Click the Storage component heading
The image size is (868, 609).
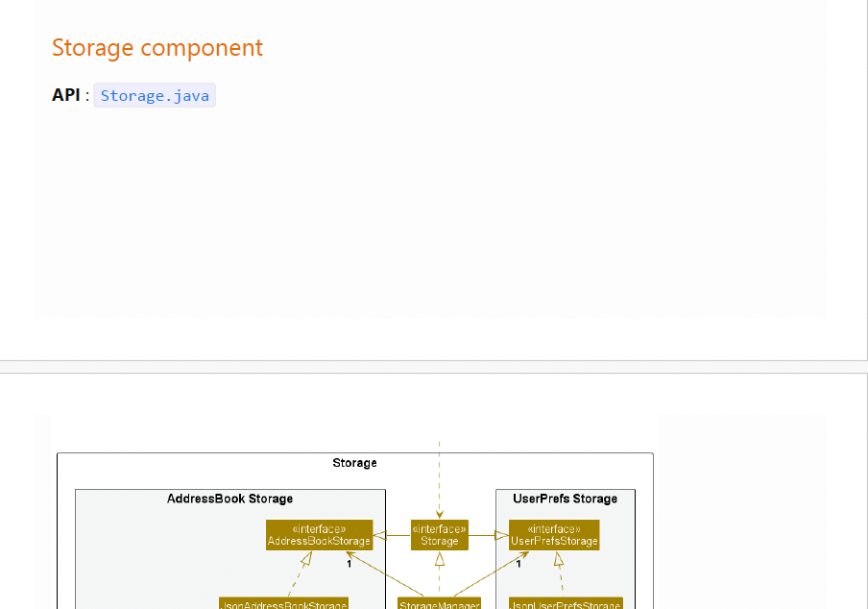157,48
